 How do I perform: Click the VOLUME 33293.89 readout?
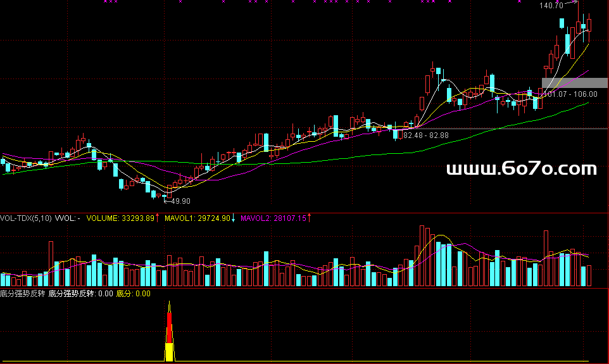pos(120,218)
